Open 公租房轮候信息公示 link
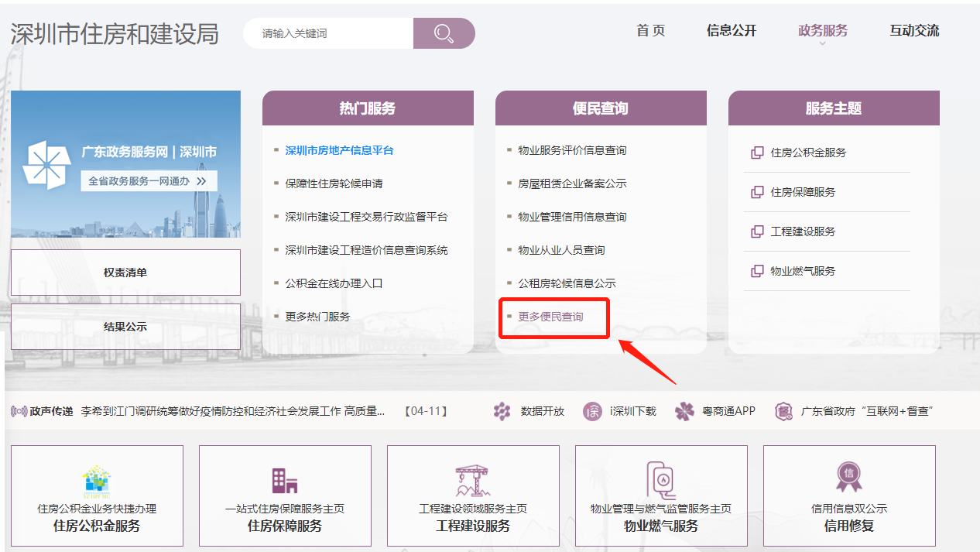 (x=567, y=283)
